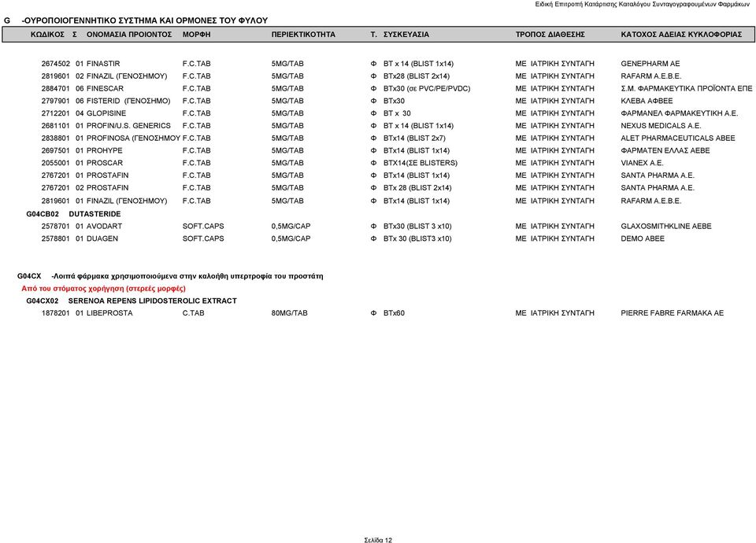Select the FISTERID (ΓΕΝΟΣΗΜΟ) entry

coord(128,102)
